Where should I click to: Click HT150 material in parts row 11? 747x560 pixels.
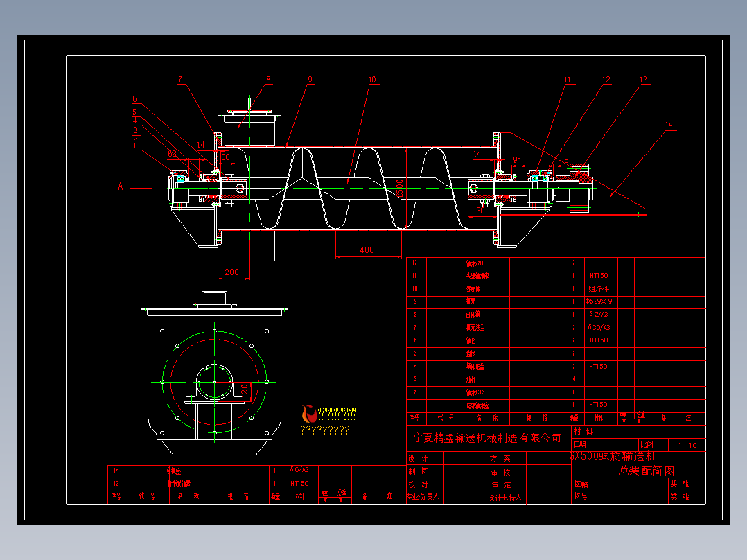coord(599,275)
